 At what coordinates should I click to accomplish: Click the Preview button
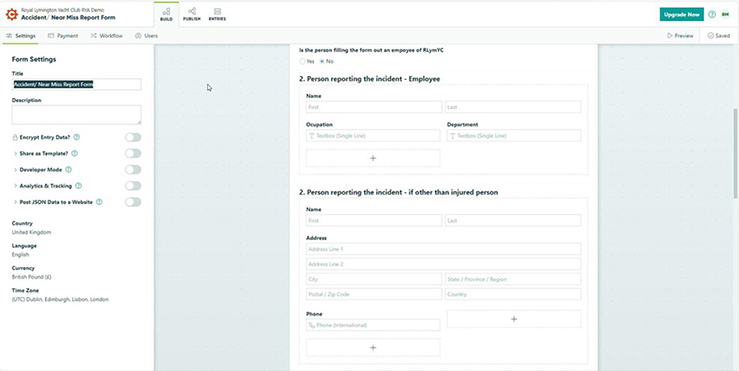pyautogui.click(x=680, y=36)
